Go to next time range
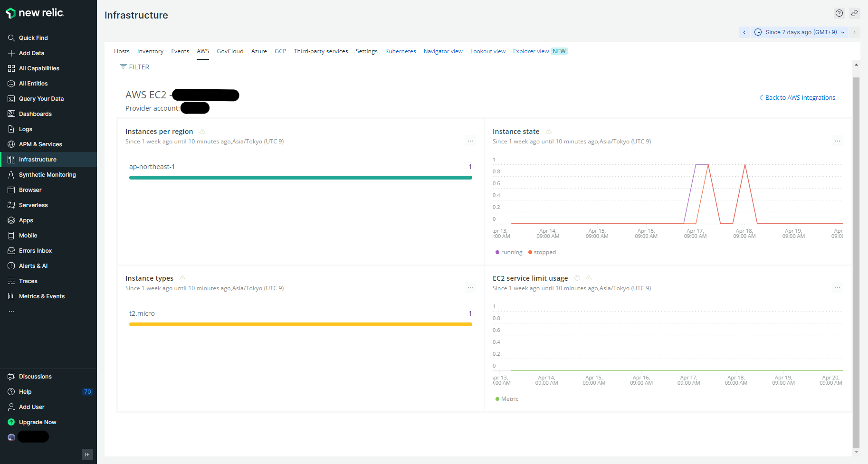The image size is (868, 464). pyautogui.click(x=855, y=32)
